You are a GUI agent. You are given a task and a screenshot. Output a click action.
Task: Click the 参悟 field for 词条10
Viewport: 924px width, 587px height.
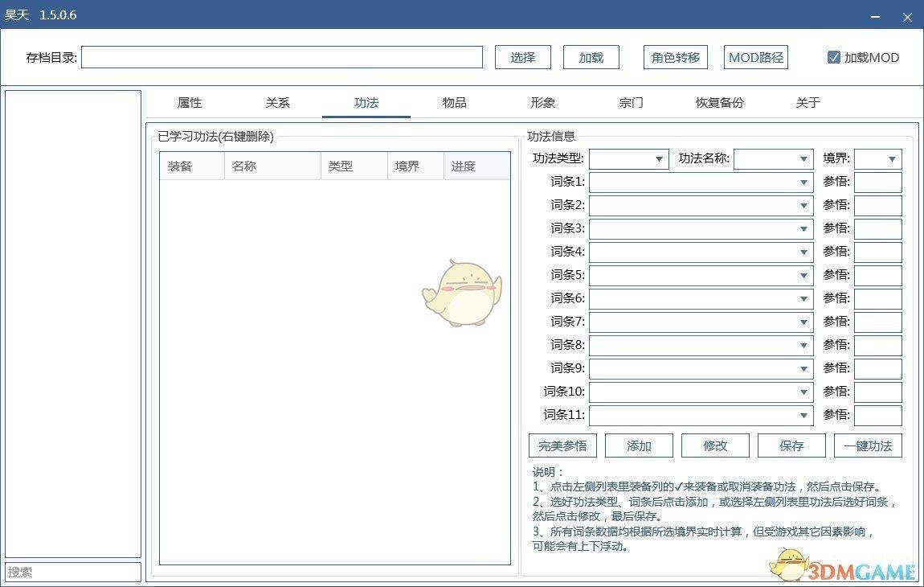click(x=878, y=392)
